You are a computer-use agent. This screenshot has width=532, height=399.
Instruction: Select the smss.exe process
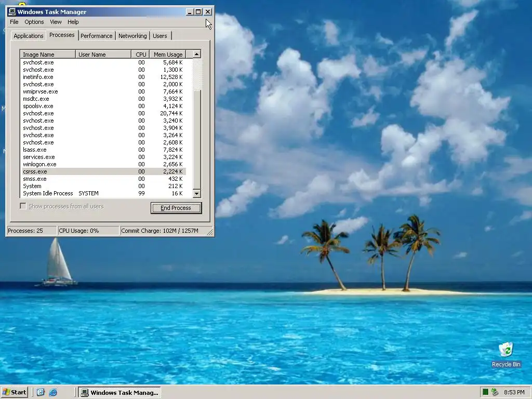click(103, 179)
